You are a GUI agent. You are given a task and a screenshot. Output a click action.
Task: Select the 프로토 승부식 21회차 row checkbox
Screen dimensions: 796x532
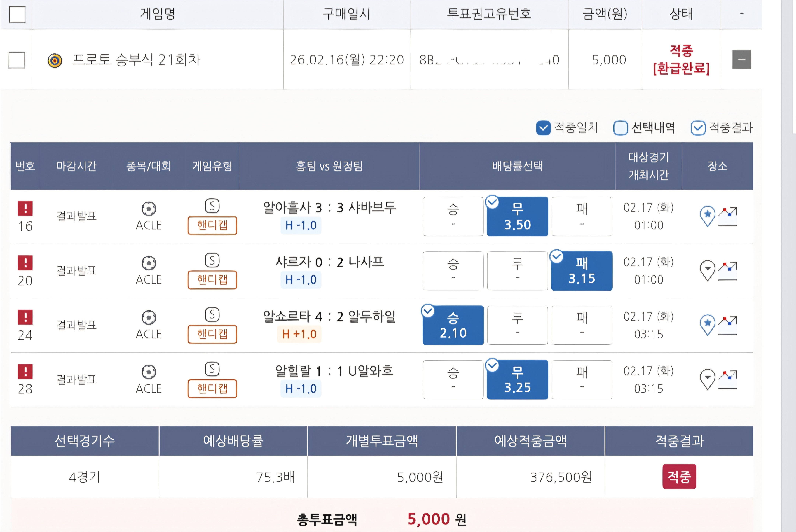pos(17,60)
